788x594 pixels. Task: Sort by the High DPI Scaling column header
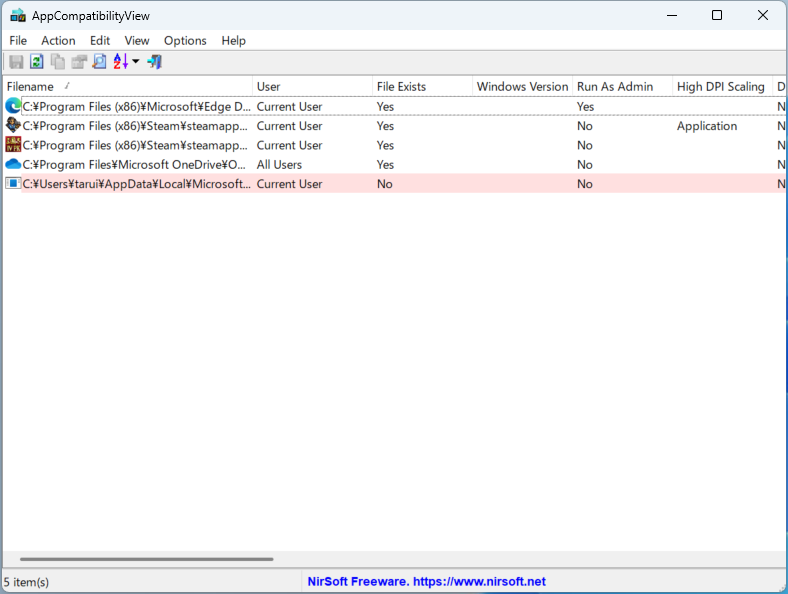723,86
